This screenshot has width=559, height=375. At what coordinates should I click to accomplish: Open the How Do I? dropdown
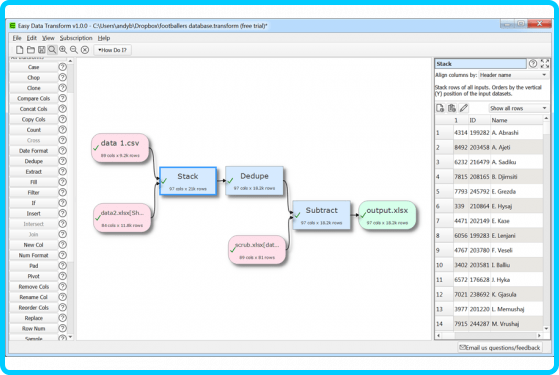click(x=112, y=50)
